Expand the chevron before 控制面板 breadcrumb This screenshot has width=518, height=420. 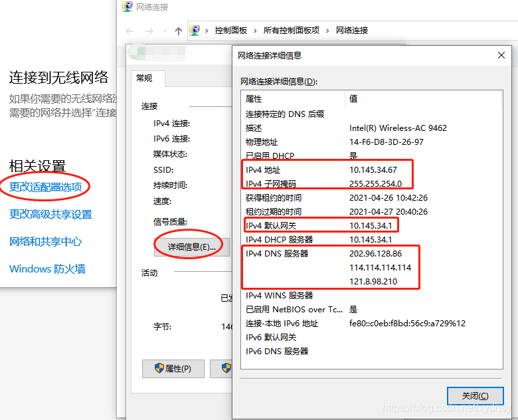point(207,31)
